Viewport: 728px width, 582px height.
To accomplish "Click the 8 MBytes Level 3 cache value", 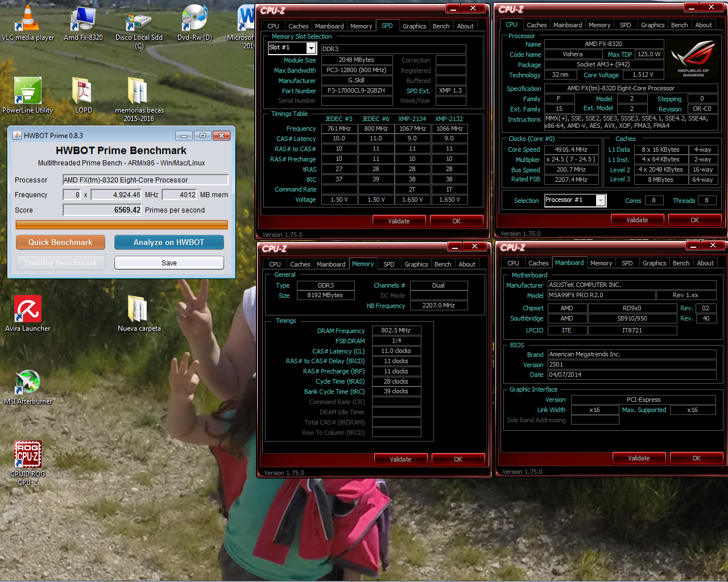I will [661, 179].
